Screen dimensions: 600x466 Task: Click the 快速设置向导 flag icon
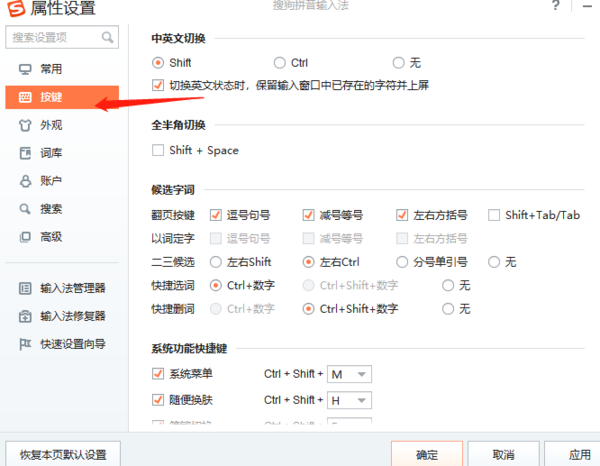point(26,344)
